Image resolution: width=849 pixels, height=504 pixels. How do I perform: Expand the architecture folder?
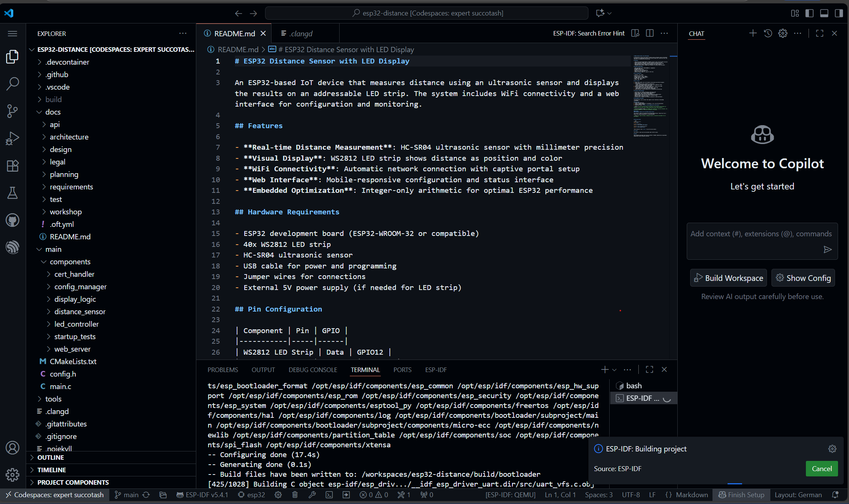tap(69, 137)
